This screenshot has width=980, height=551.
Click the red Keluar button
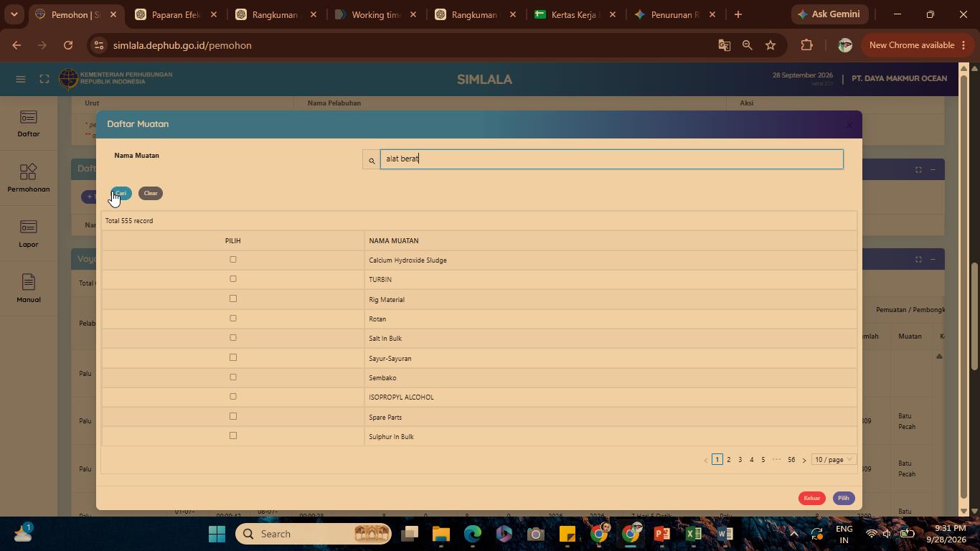(x=812, y=498)
